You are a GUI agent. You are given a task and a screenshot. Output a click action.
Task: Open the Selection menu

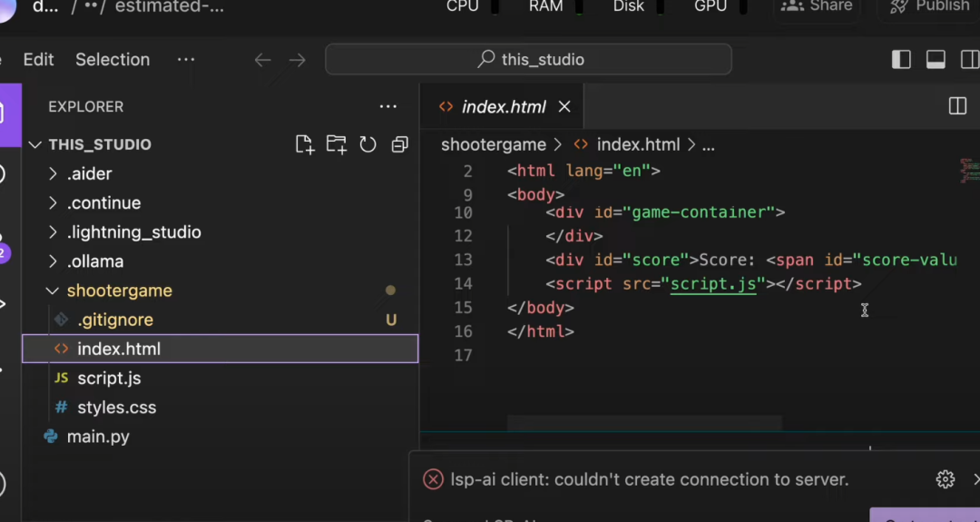pyautogui.click(x=113, y=60)
